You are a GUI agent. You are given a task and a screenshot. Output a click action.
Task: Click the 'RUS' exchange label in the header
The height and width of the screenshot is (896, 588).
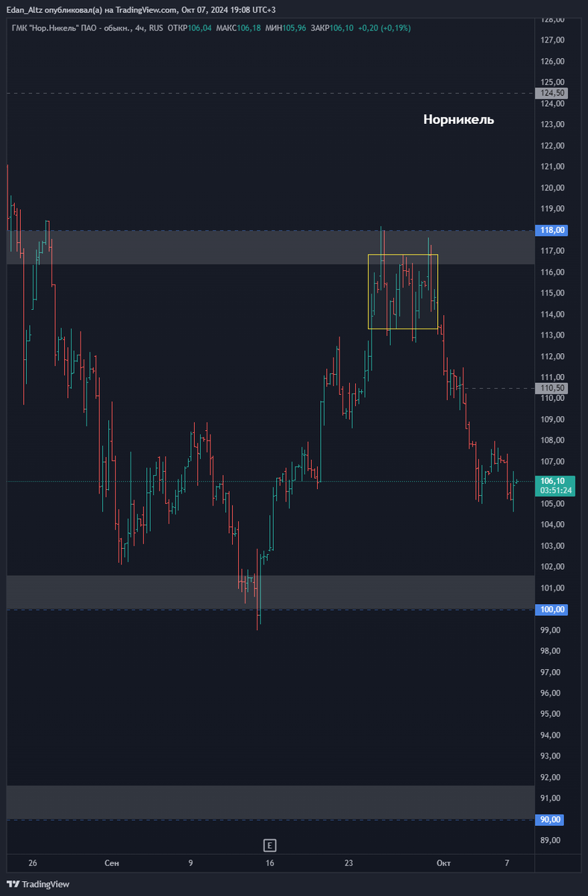(x=156, y=28)
